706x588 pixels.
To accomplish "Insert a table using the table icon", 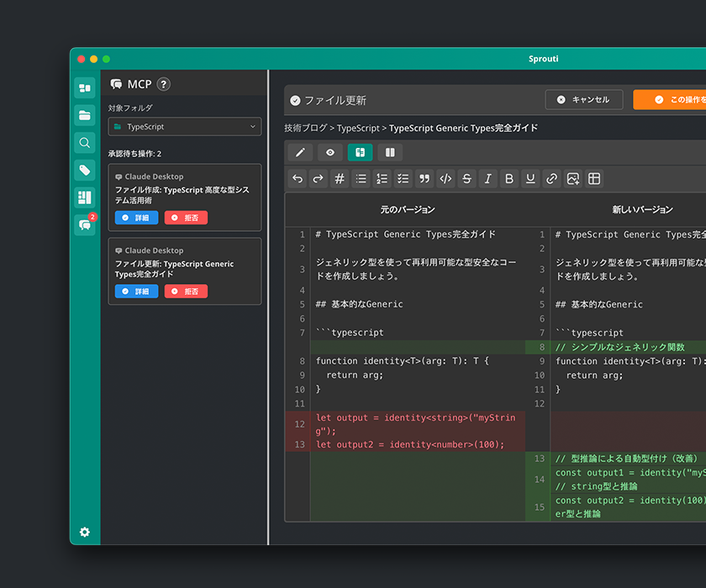I will (x=594, y=178).
